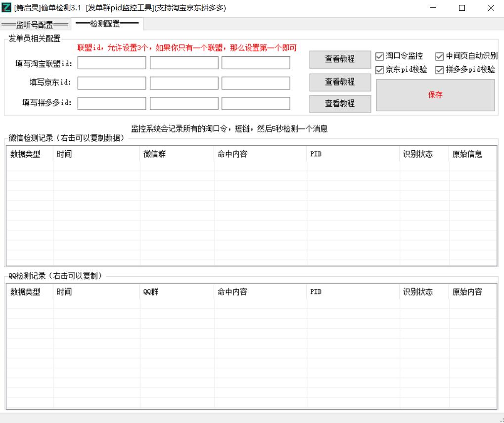This screenshot has width=504, height=423.
Task: Disable 中间页自动识别 checkbox
Action: point(440,56)
